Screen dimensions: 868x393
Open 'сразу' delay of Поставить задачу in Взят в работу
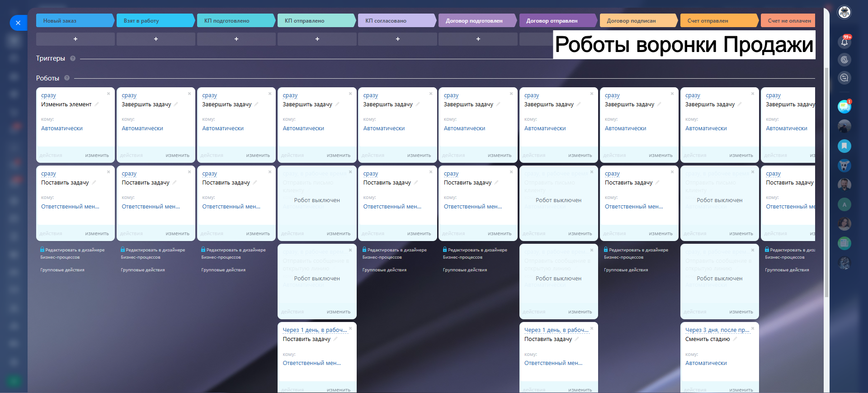tap(129, 174)
